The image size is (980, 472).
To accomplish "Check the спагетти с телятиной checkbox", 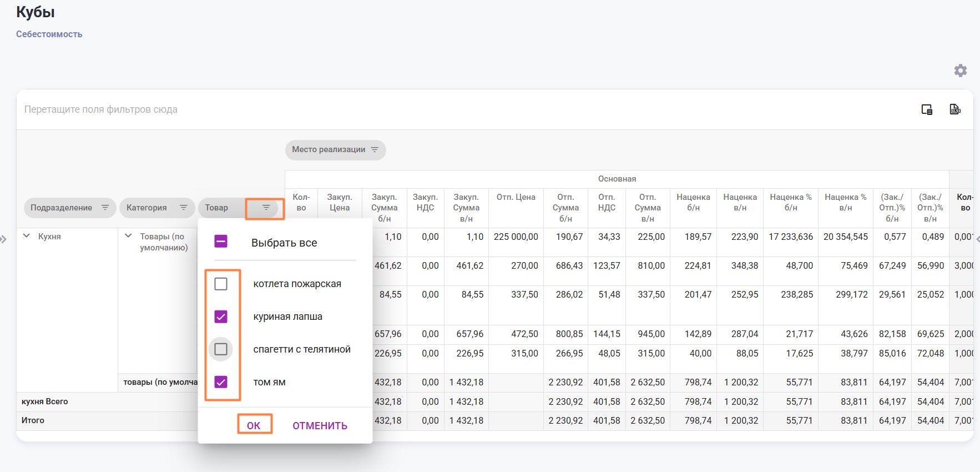I will 221,349.
